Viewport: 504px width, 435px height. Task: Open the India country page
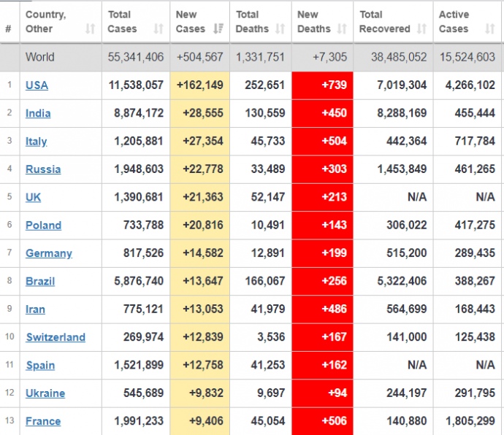(x=38, y=113)
